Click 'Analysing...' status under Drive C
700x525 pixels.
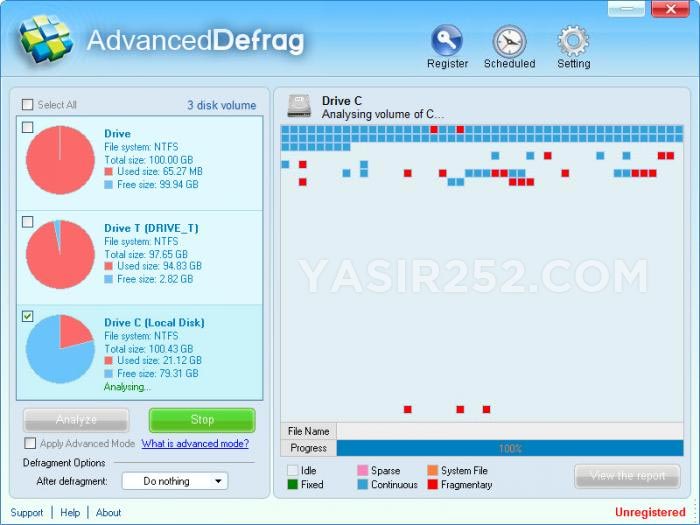pos(127,387)
